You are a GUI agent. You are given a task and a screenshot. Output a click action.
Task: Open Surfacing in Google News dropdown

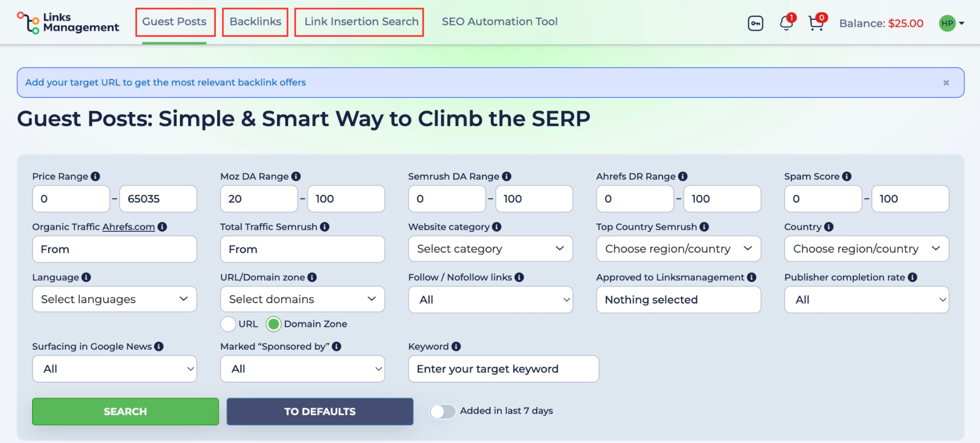pyautogui.click(x=114, y=369)
